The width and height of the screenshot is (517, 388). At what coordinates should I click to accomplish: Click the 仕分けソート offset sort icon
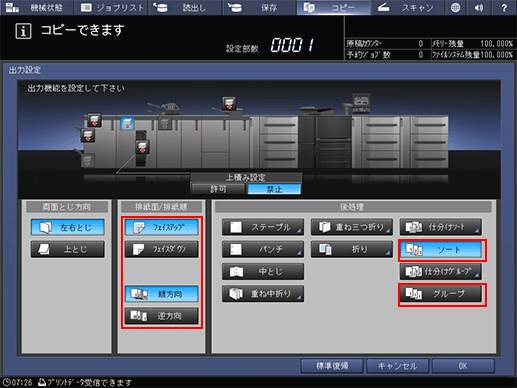pos(414,227)
